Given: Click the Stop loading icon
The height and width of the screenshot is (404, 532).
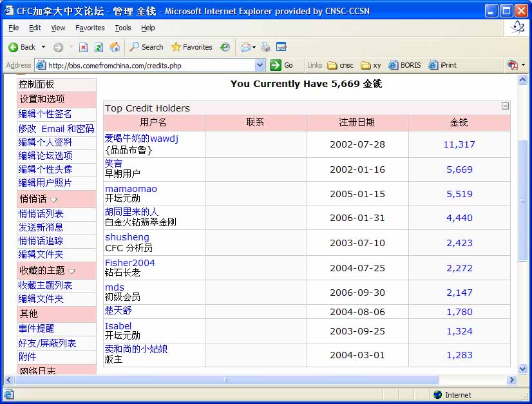Looking at the screenshot, I should tap(83, 47).
